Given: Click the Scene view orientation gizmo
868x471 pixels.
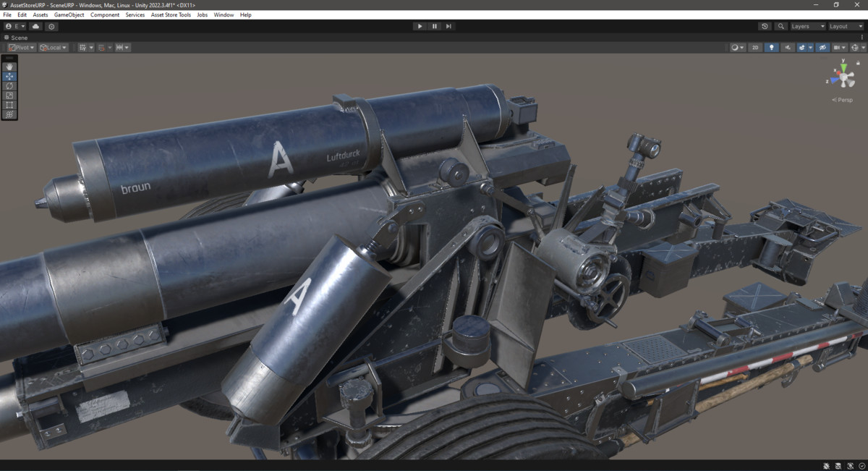Looking at the screenshot, I should (x=843, y=76).
